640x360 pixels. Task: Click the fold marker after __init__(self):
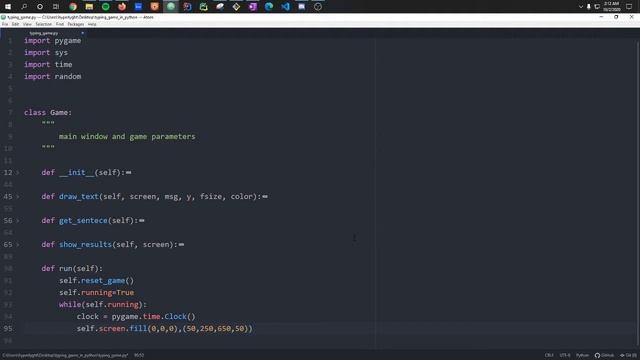pos(129,173)
